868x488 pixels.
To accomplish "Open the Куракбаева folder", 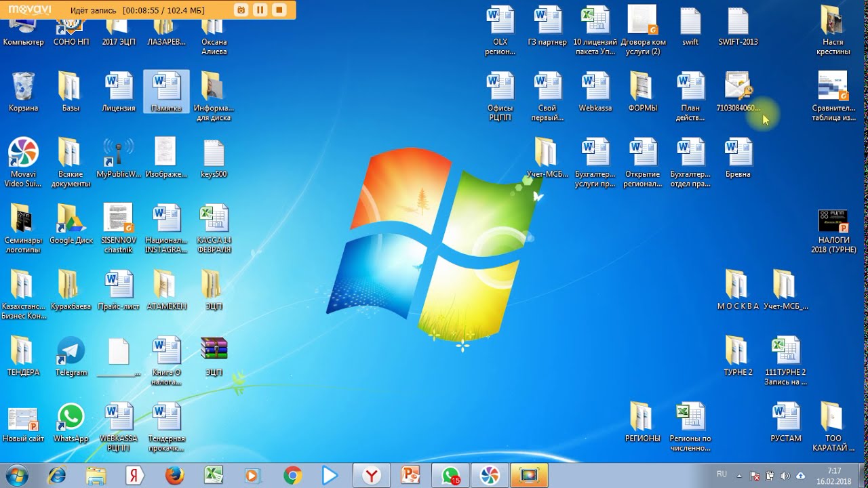I will 71,290.
